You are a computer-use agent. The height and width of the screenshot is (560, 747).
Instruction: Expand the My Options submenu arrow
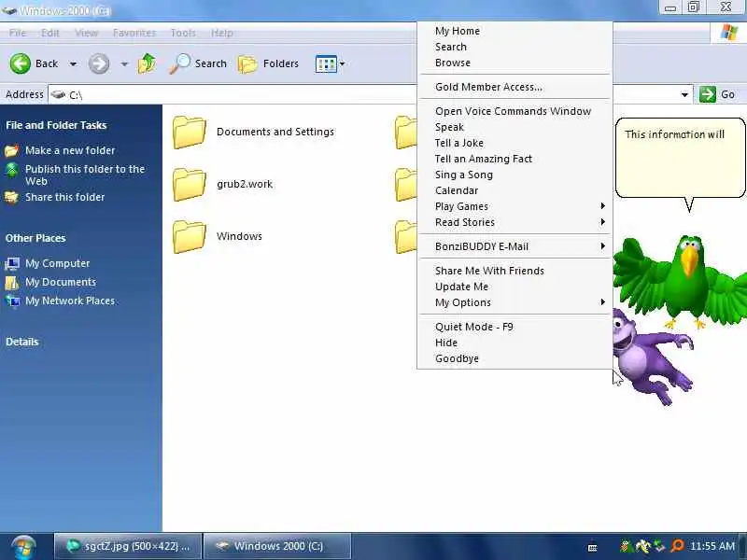pyautogui.click(x=603, y=301)
